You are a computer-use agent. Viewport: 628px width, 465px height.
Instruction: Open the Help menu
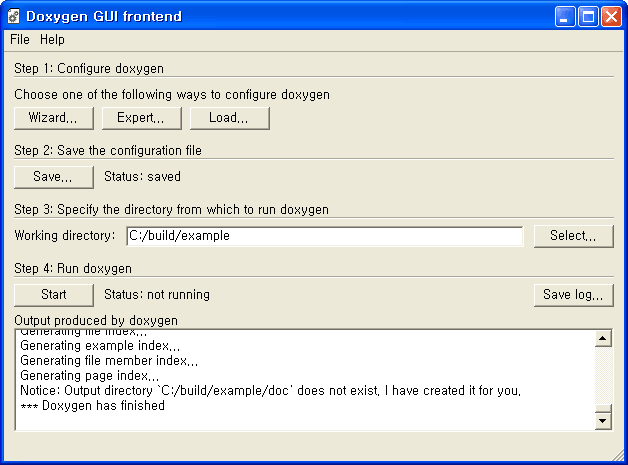[x=52, y=40]
